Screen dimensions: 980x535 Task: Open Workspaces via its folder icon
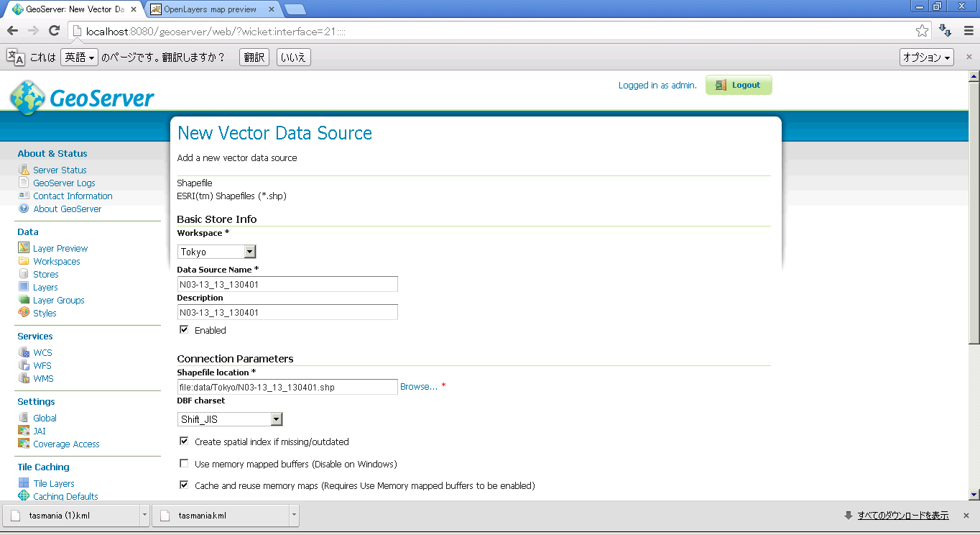click(x=24, y=261)
